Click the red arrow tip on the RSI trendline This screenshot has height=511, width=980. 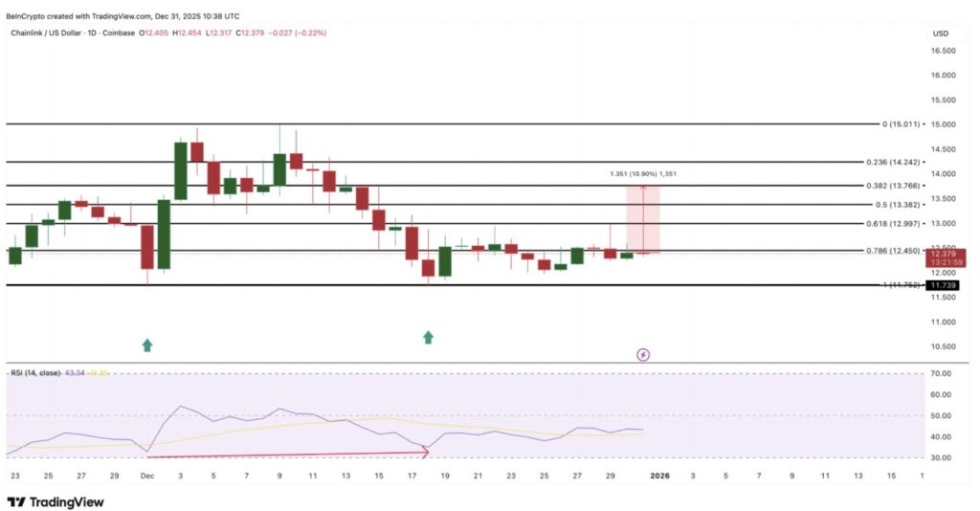425,453
